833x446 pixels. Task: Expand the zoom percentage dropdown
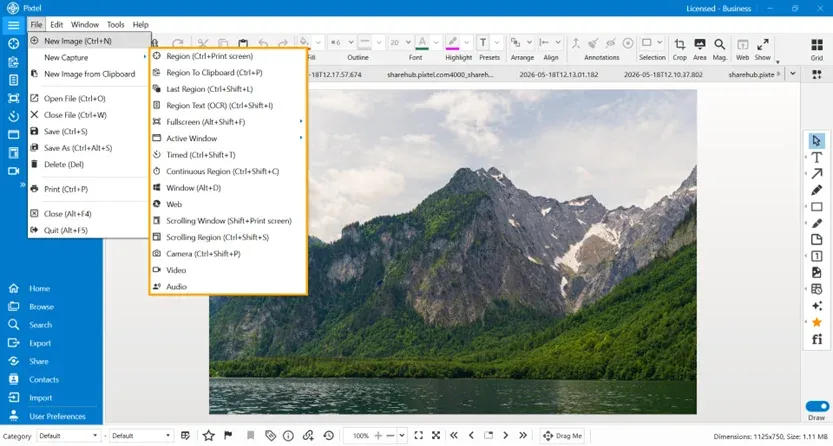point(402,436)
